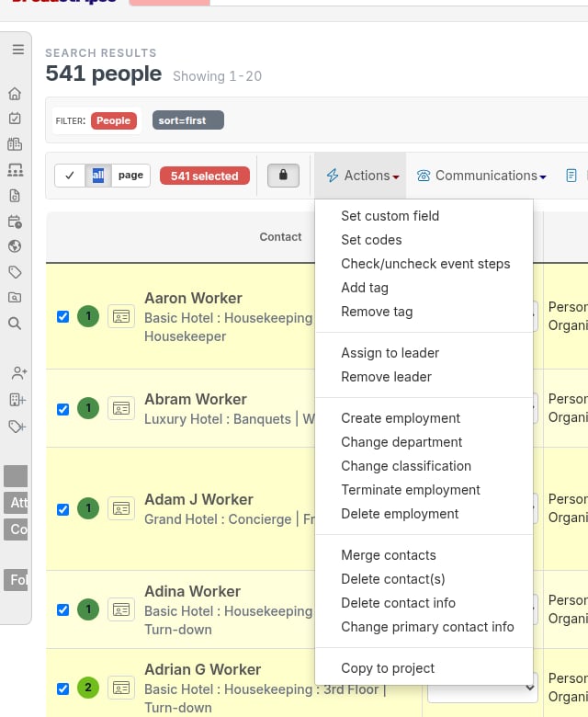Image resolution: width=588 pixels, height=717 pixels.
Task: Open the calendar clock icon in sidebar
Action: 15,222
